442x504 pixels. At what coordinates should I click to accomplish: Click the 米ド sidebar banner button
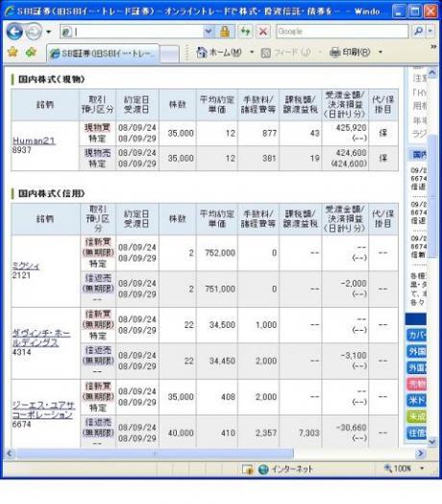417,400
